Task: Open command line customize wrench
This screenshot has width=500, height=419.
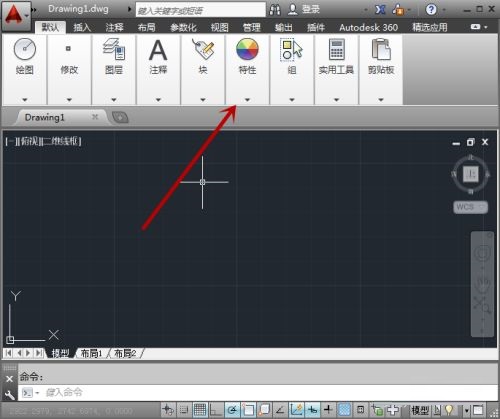Action: click(9, 395)
